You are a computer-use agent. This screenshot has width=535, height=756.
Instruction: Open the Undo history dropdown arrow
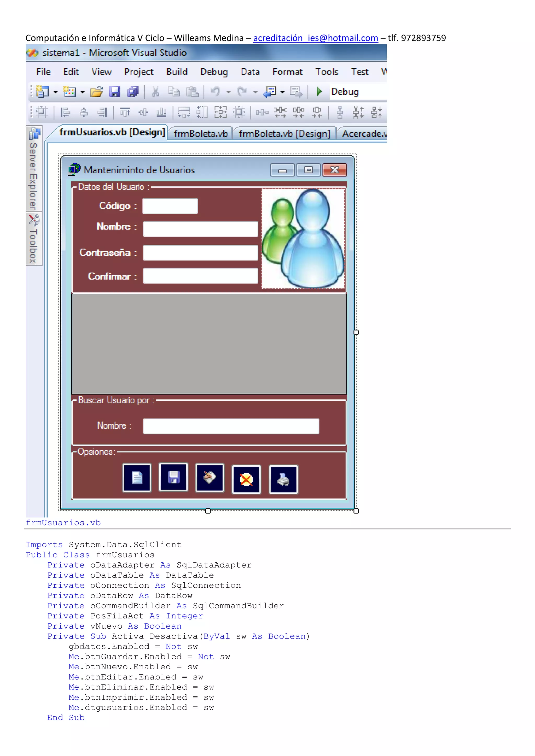click(228, 92)
